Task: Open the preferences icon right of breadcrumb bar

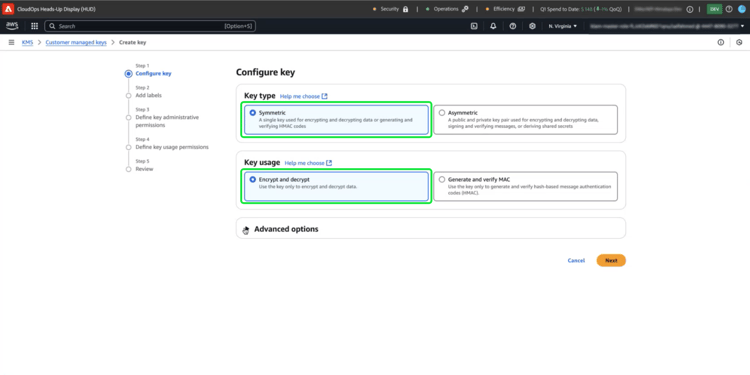Action: (739, 43)
